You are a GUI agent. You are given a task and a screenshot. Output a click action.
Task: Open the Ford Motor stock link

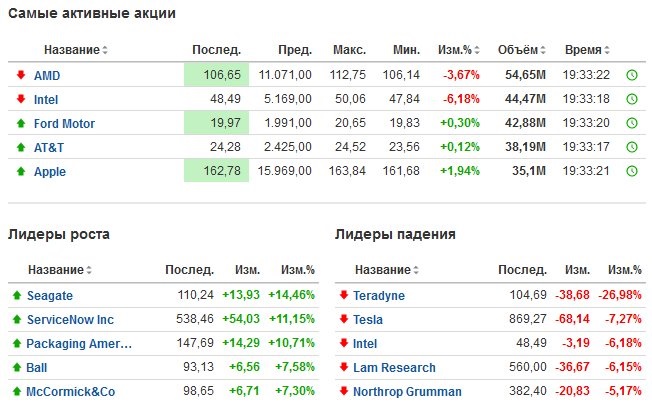coord(64,123)
